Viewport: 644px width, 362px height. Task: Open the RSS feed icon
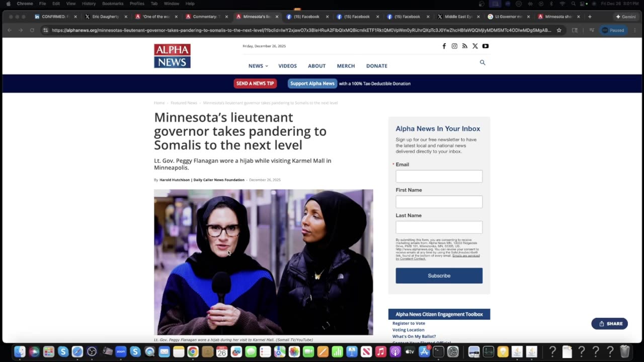pos(464,46)
